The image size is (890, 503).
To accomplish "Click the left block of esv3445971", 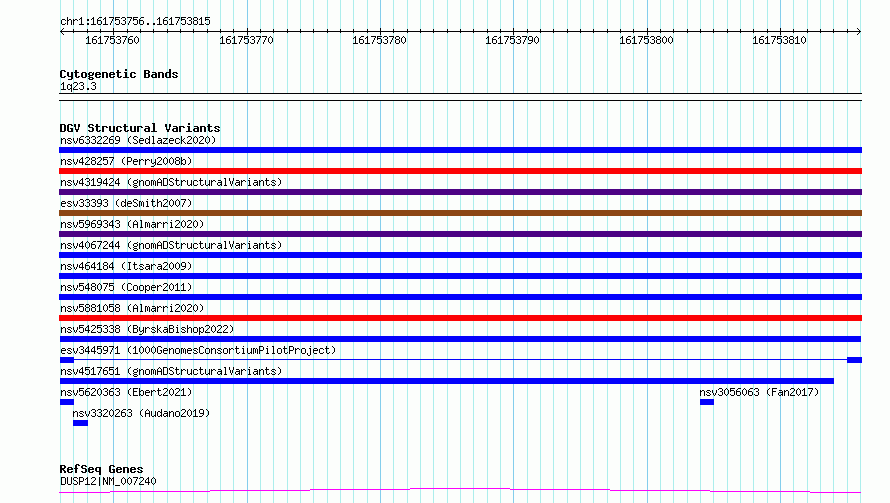I will coord(67,360).
